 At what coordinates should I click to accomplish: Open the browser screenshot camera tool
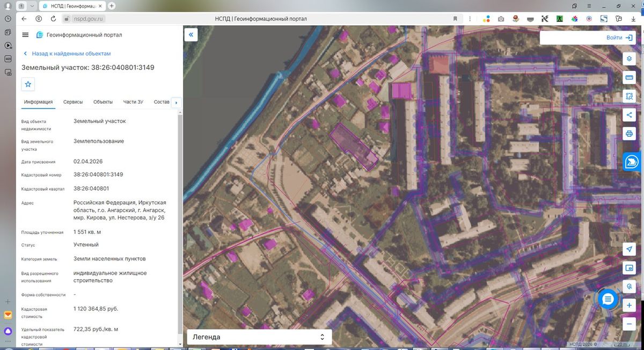pyautogui.click(x=501, y=19)
